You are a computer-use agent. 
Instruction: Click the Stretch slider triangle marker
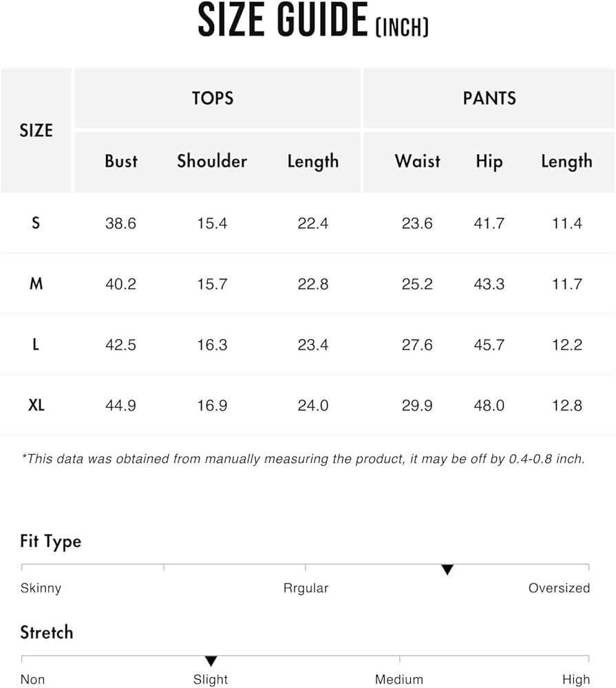[211, 660]
